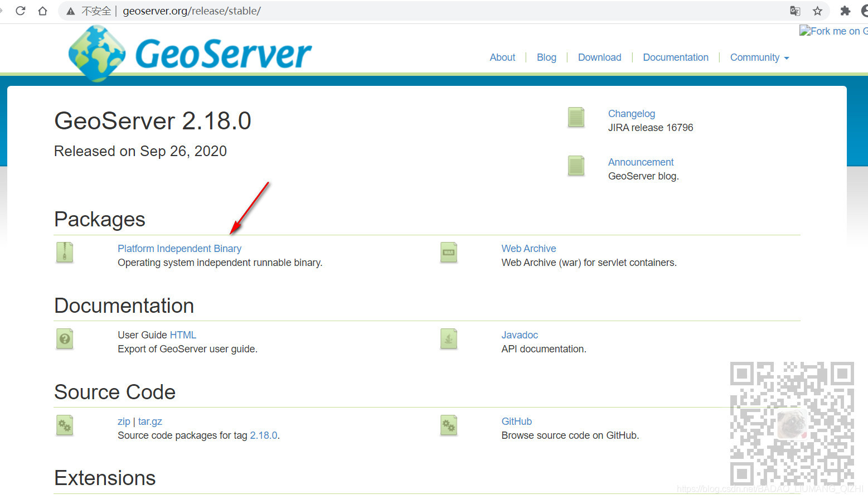868x499 pixels.
Task: Click the GeoServer wordmark text logo
Action: coord(223,54)
